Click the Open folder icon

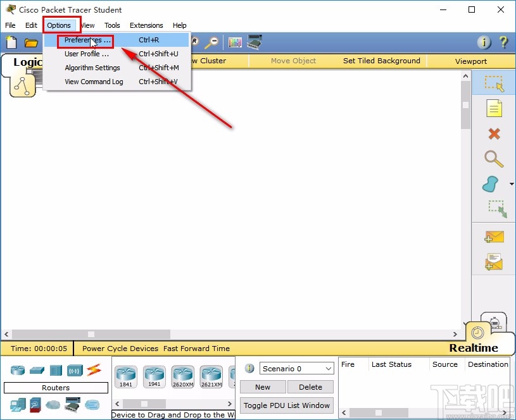pyautogui.click(x=31, y=43)
